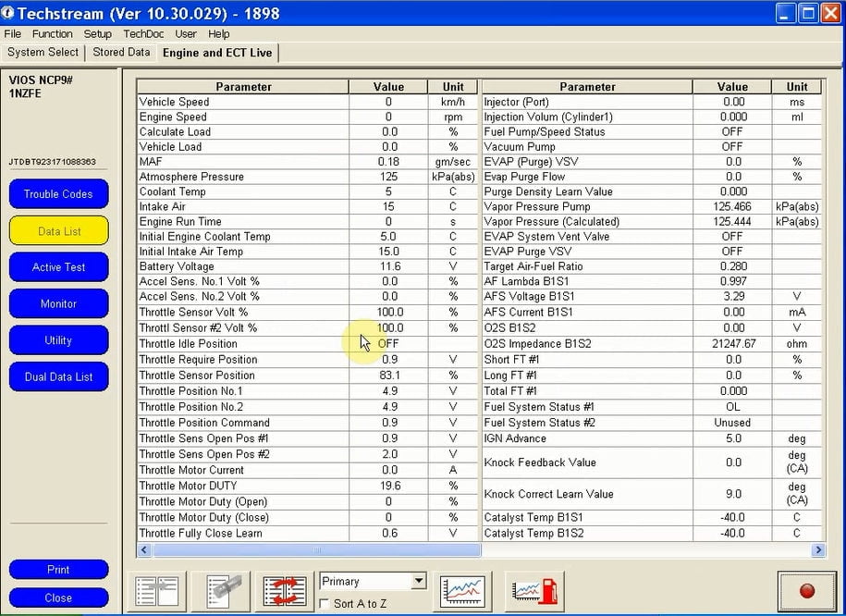Click the right table Unit column header

tap(797, 87)
